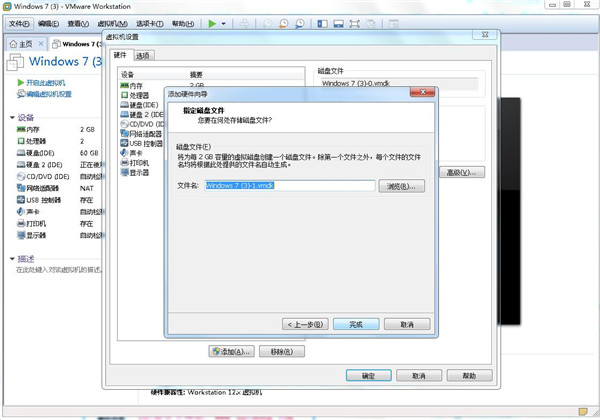
Task: Click the revert to snapshot icon
Action: [x=284, y=24]
